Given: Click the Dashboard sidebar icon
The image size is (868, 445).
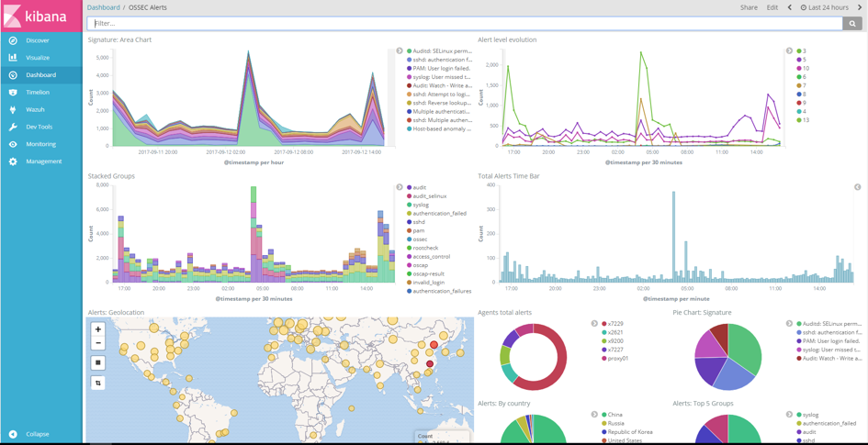Looking at the screenshot, I should point(13,75).
